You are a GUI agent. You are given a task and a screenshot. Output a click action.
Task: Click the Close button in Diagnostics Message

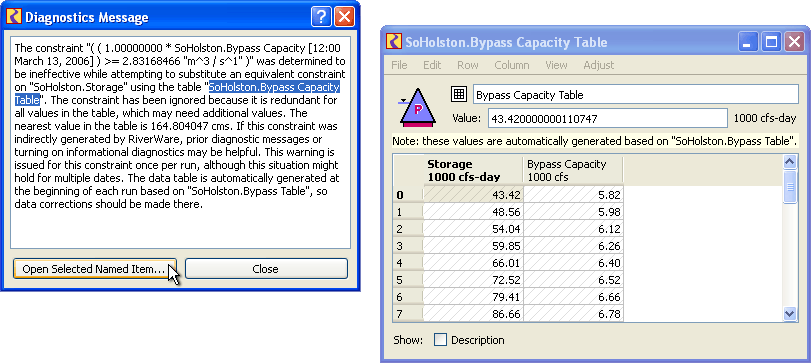coord(266,269)
